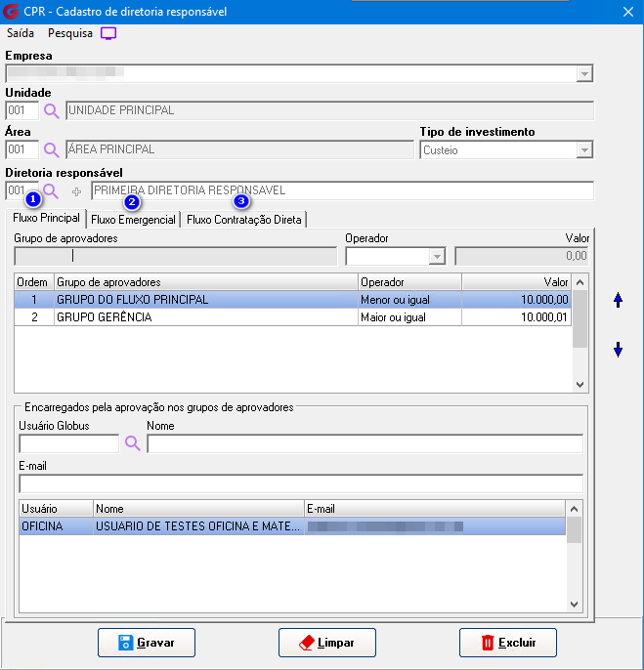Click the Gravar button
The width and height of the screenshot is (644, 670).
147,643
